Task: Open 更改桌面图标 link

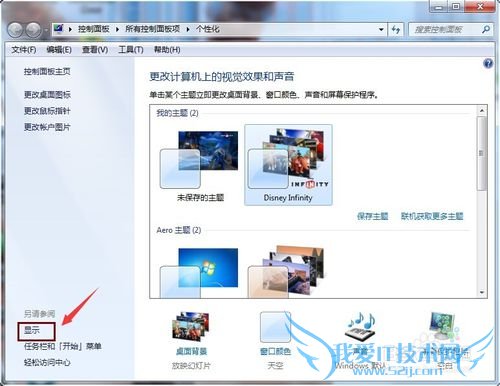Action: point(47,95)
